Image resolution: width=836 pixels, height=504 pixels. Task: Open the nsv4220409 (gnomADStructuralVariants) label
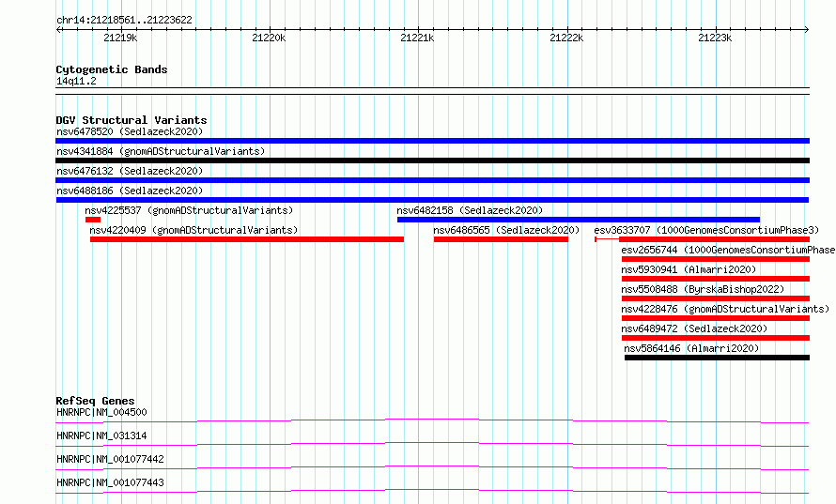(x=194, y=230)
